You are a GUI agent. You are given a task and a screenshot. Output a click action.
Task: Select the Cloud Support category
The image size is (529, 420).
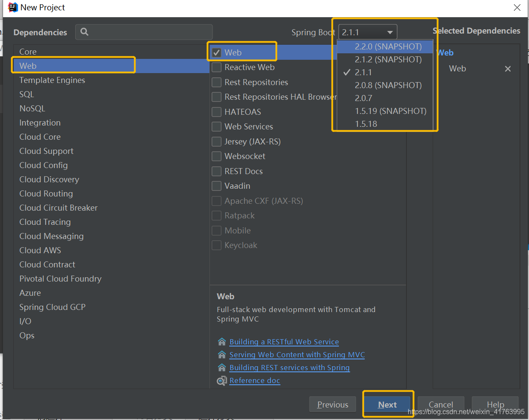111,151
